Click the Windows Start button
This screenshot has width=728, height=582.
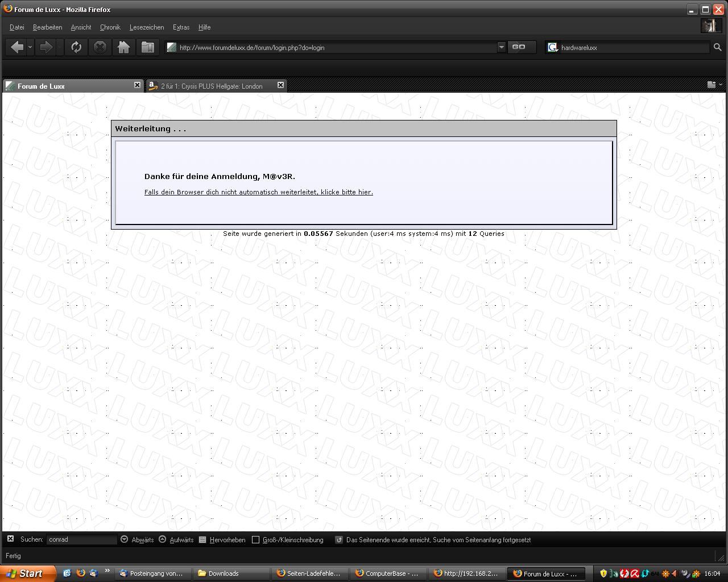pyautogui.click(x=28, y=573)
